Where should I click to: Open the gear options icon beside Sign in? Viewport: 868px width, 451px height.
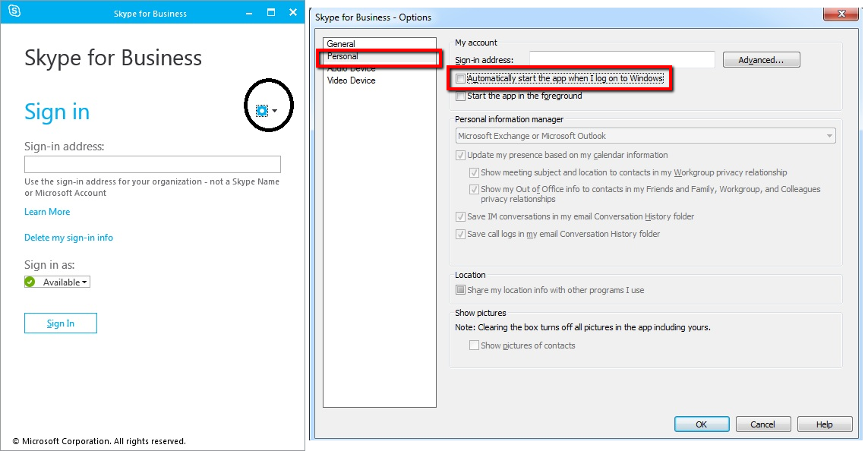(x=262, y=111)
